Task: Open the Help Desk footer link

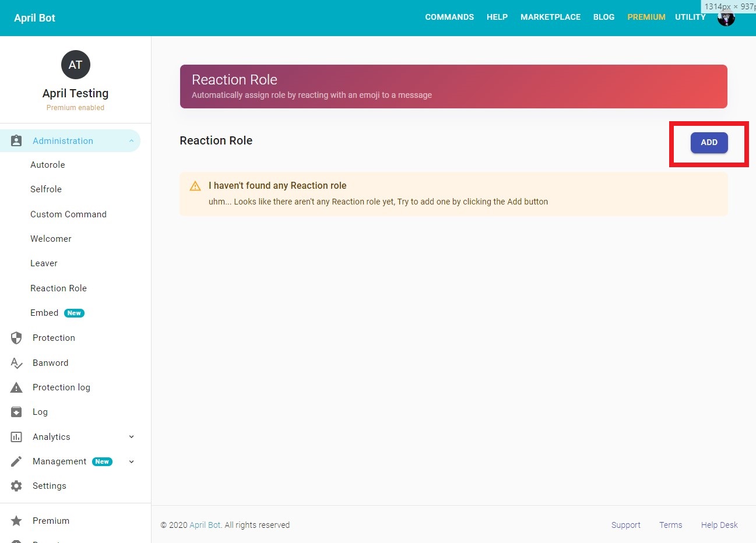Action: point(719,525)
